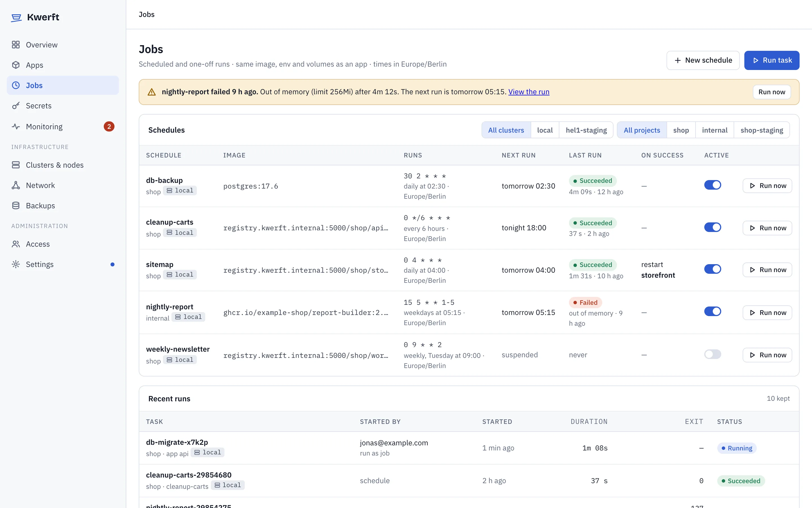
Task: Filter schedules by hel1-staging cluster
Action: [586, 130]
